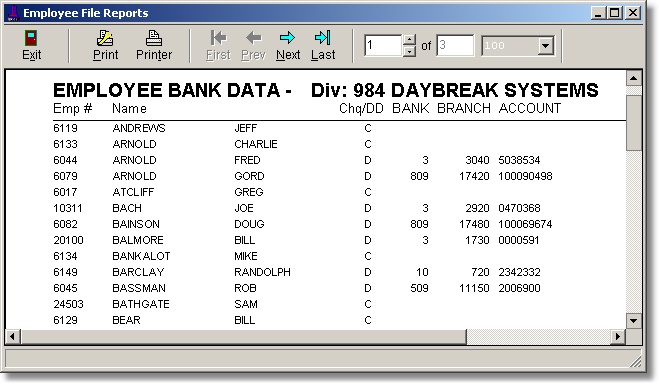Click surname BASSMAN

click(x=139, y=288)
